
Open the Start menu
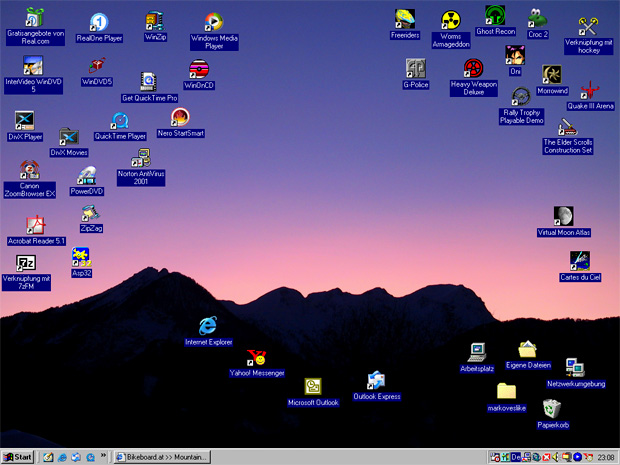[x=18, y=457]
